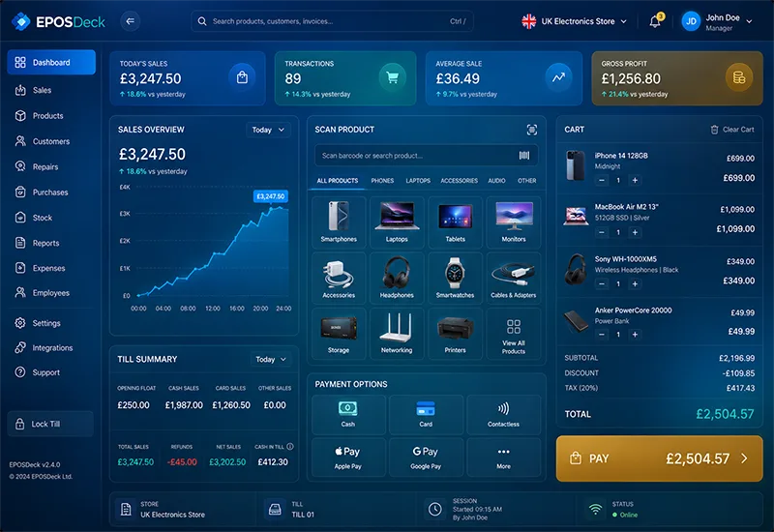Choose Google Pay payment option
Screen dimensions: 774x532
426,457
